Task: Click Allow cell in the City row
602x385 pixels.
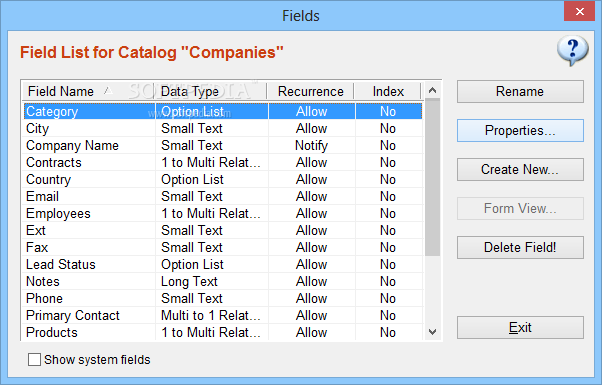Action: [311, 128]
